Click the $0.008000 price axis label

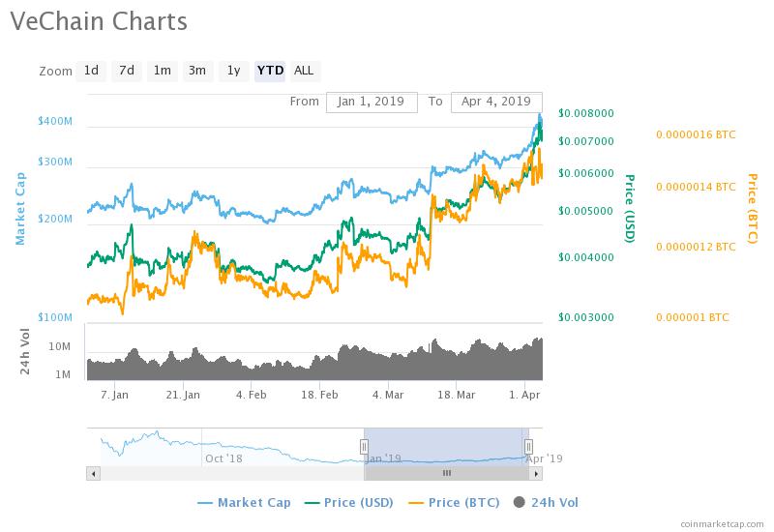point(586,113)
